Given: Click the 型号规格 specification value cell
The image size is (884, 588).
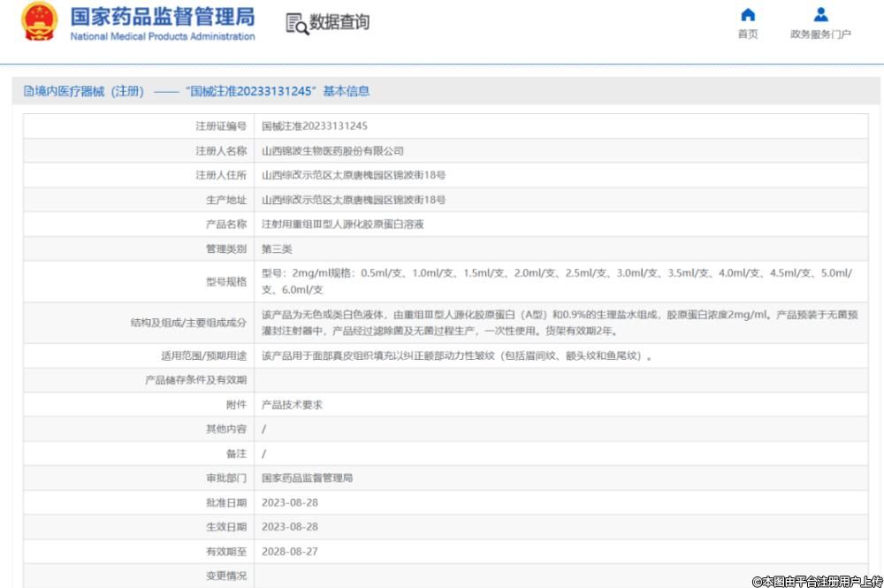Looking at the screenshot, I should 557,281.
